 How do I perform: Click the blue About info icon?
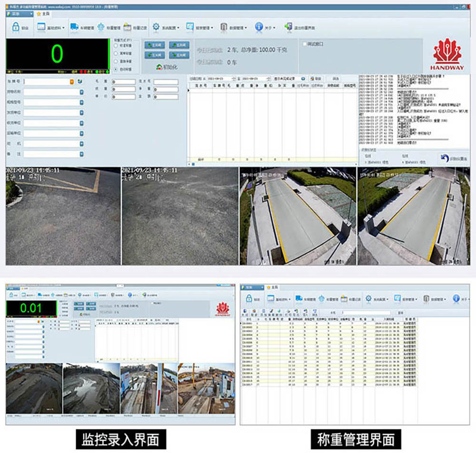258,28
